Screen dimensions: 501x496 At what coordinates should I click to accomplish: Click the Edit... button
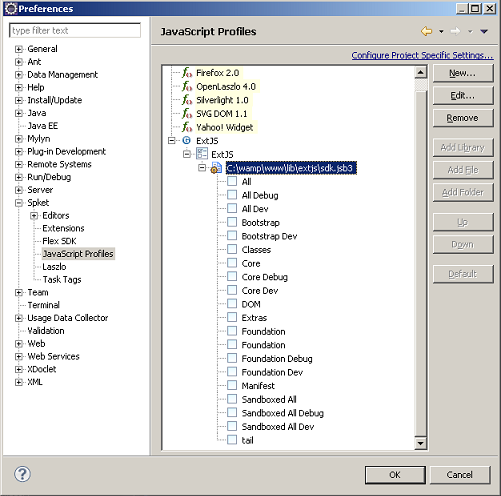[463, 96]
